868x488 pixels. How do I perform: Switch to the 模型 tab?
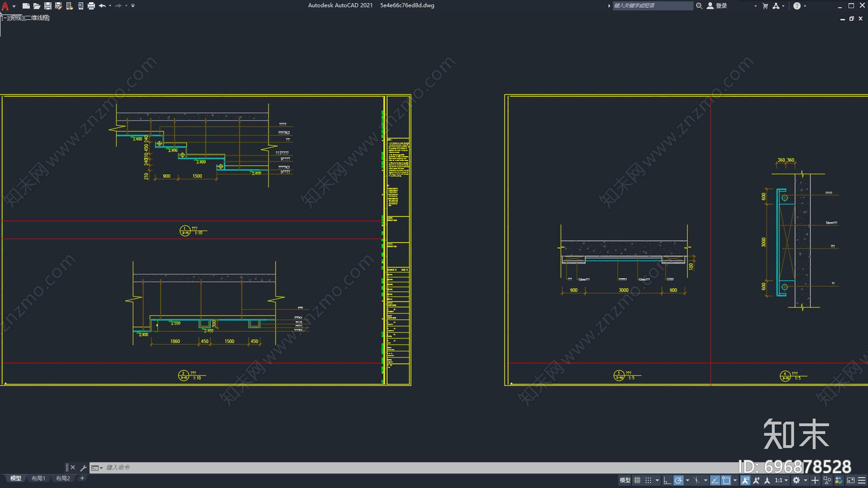coord(16,478)
